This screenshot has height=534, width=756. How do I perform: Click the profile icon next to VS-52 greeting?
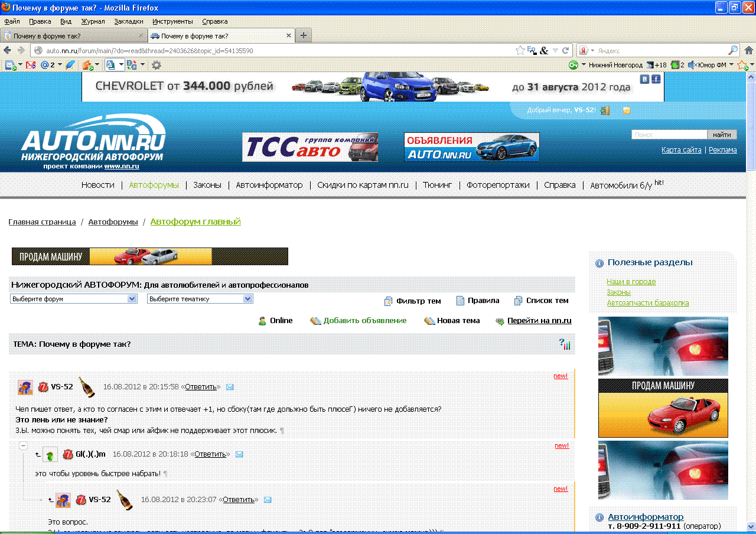[x=605, y=110]
